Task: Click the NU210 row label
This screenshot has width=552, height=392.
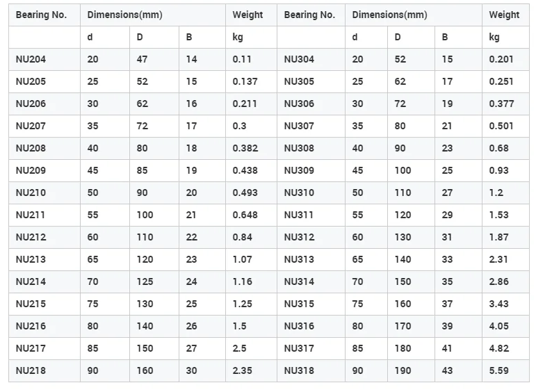Action: click(31, 193)
